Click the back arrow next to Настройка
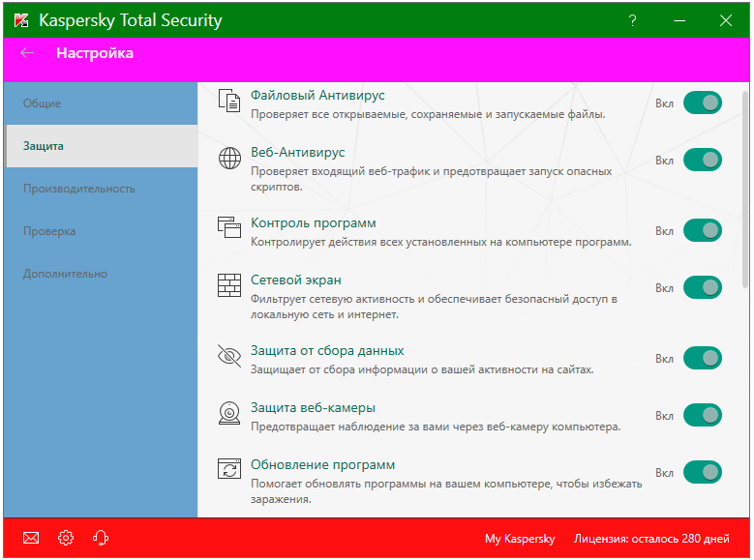This screenshot has width=754, height=560. [x=27, y=53]
